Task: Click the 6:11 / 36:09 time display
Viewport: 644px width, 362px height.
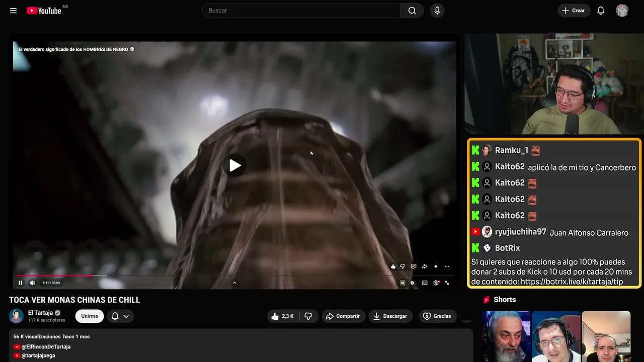Action: (x=51, y=283)
